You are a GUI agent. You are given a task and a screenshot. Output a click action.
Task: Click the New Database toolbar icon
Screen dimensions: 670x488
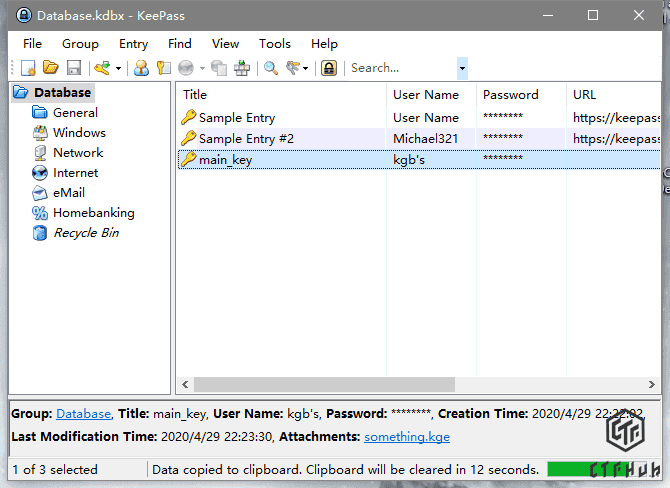(29, 68)
